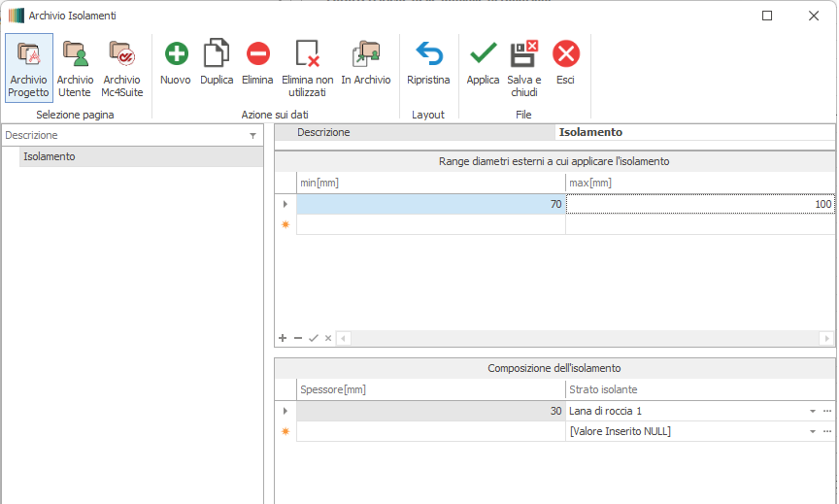Click the red Elimina icon
839x504 pixels.
[x=257, y=54]
